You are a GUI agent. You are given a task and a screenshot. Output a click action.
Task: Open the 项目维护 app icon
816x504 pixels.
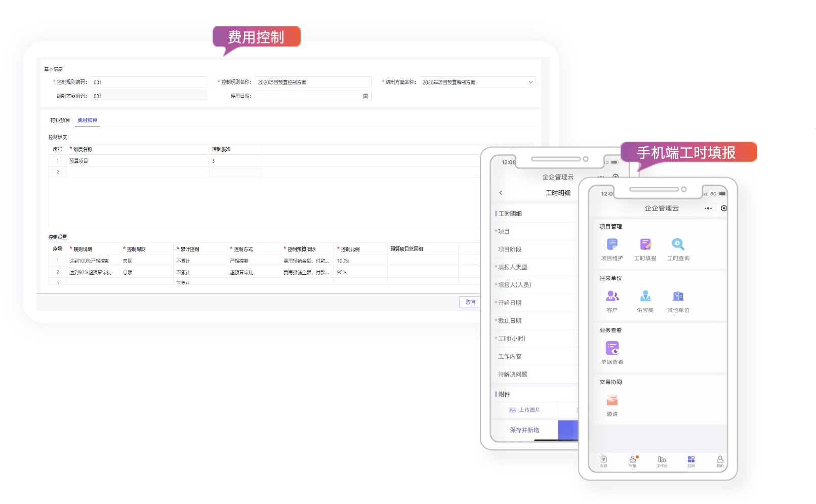[612, 245]
